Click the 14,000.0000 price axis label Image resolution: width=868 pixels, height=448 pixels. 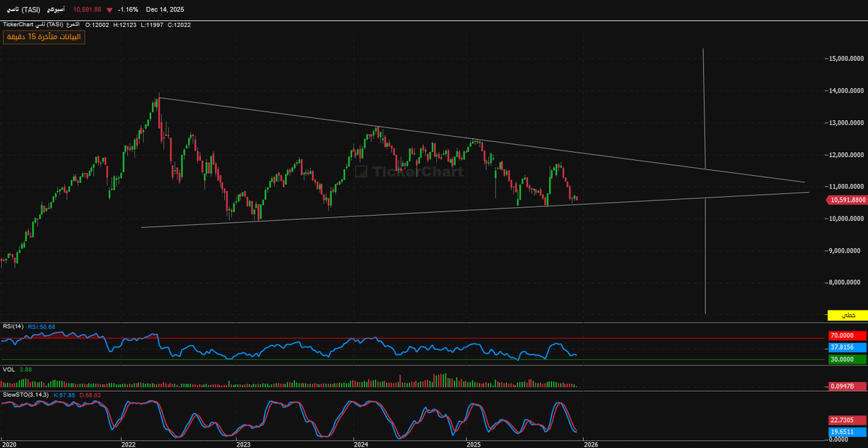848,90
